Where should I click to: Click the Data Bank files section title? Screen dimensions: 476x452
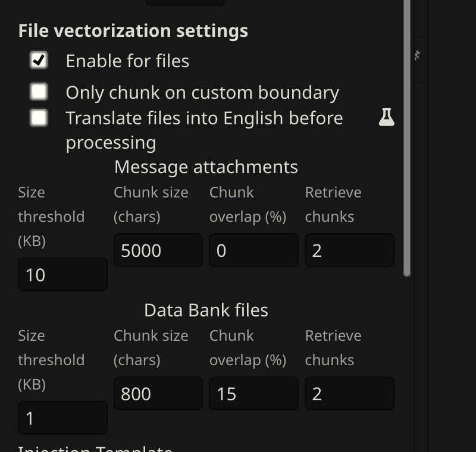pyautogui.click(x=206, y=310)
